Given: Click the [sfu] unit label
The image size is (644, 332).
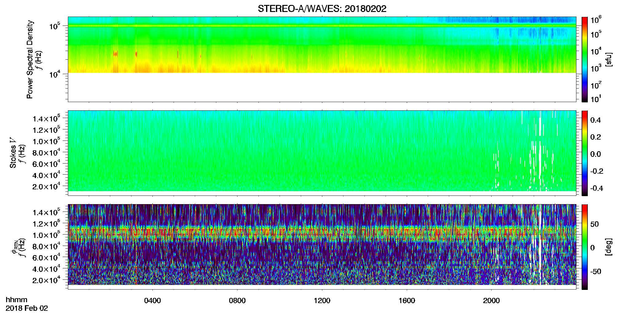Looking at the screenshot, I should 609,60.
